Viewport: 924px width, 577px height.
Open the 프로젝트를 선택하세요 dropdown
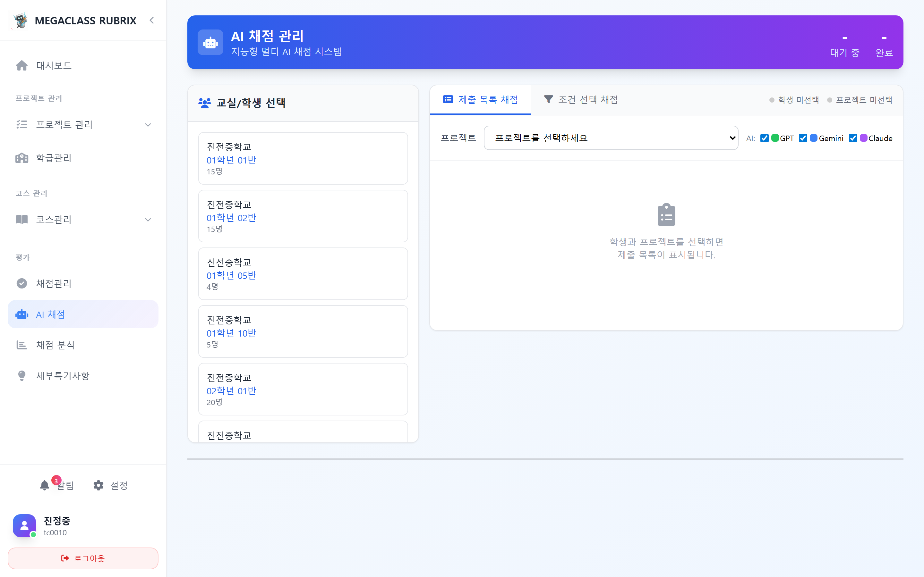(611, 138)
